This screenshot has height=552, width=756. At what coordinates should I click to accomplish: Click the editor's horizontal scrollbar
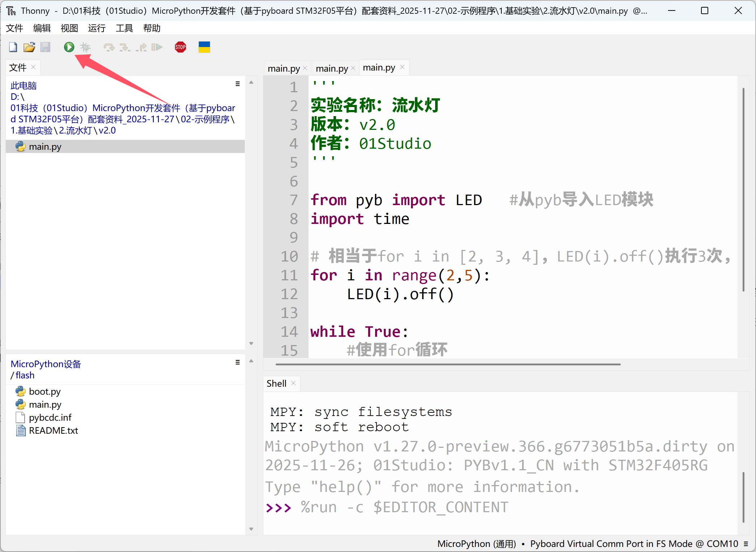448,364
